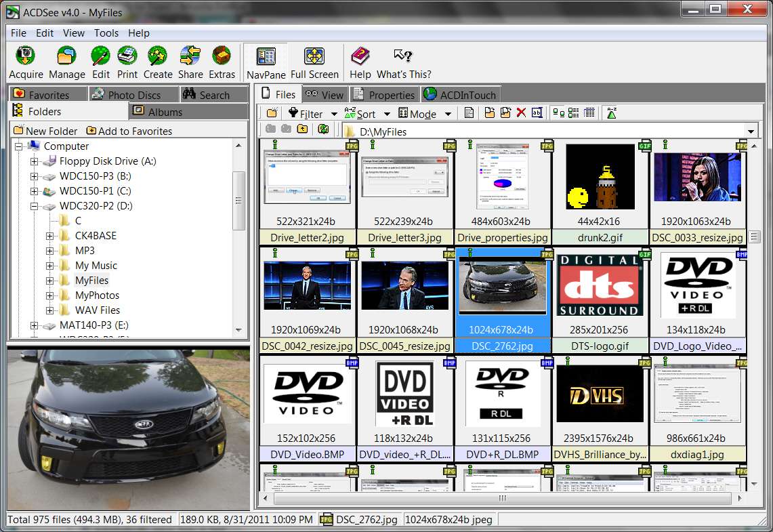Toggle the NavPane button

tap(266, 62)
